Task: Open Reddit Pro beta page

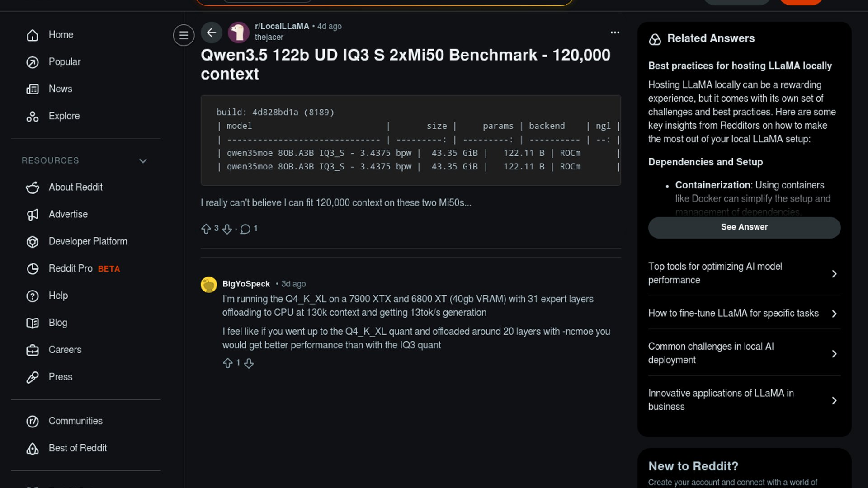Action: pyautogui.click(x=71, y=269)
